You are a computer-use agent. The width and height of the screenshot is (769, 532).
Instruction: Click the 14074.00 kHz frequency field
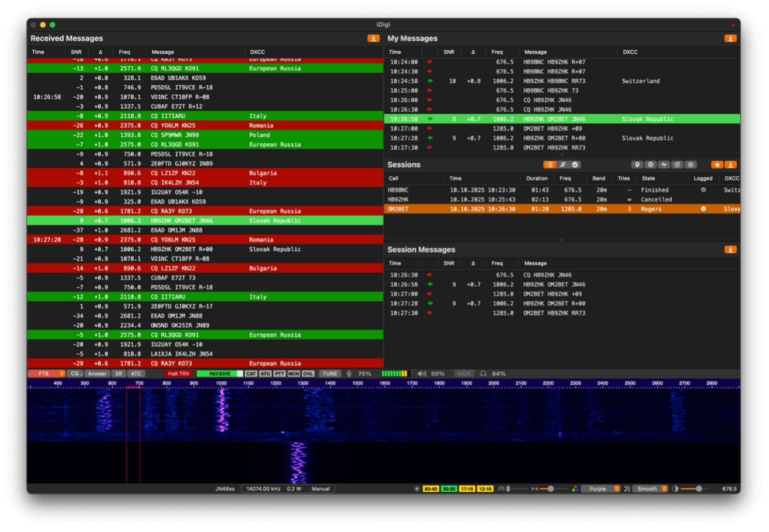(264, 489)
